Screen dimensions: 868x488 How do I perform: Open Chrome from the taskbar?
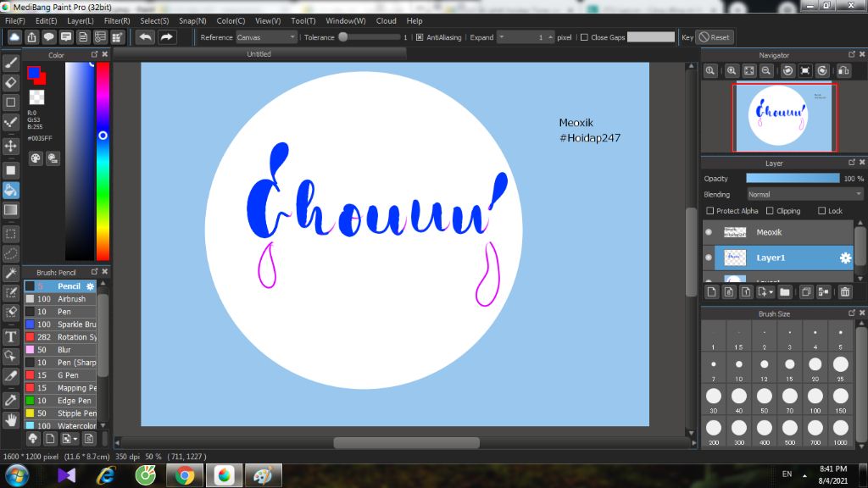[x=185, y=475]
